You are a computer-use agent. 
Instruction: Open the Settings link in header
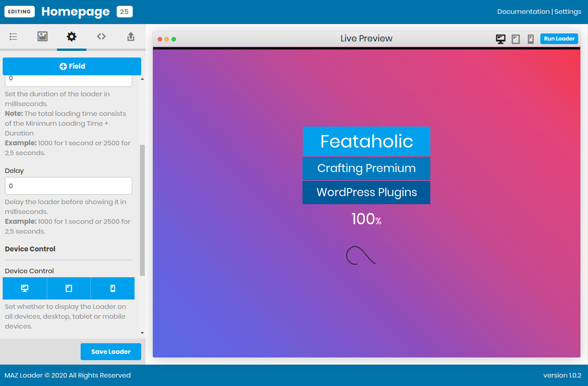[x=568, y=12]
